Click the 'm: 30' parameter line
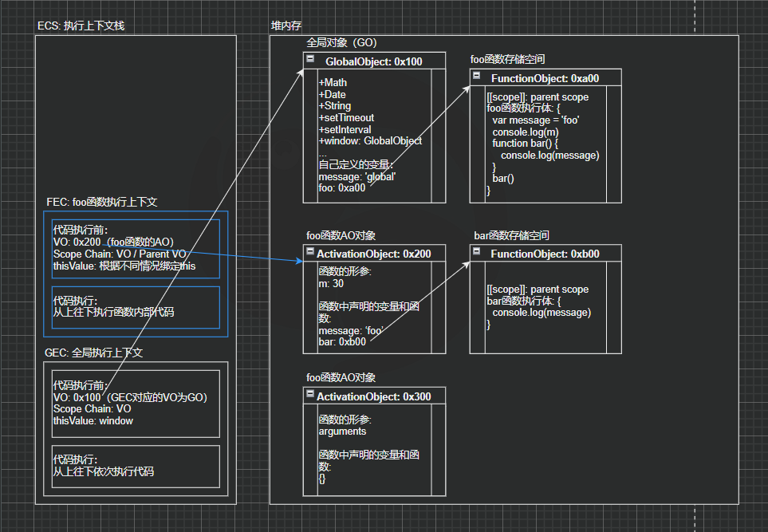 pos(331,283)
